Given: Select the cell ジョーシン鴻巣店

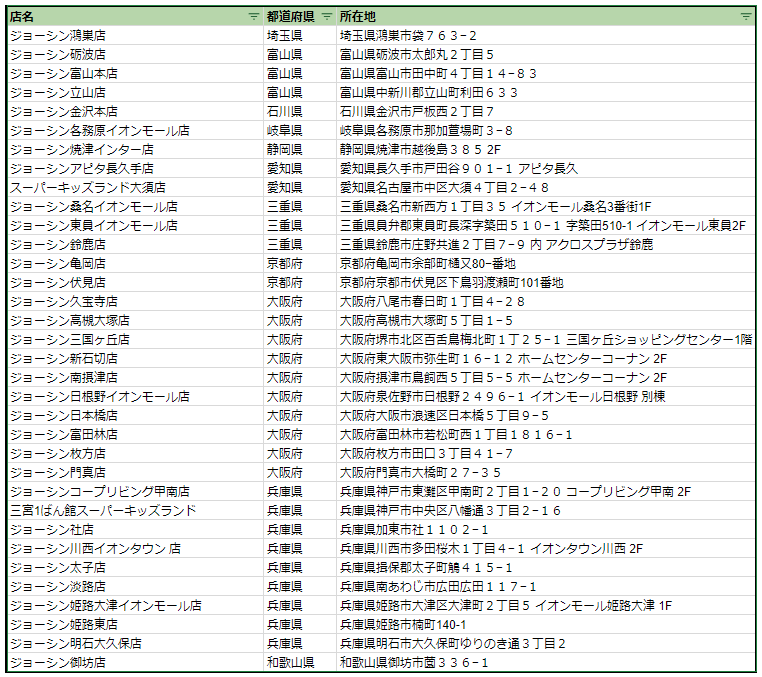Looking at the screenshot, I should (136, 35).
